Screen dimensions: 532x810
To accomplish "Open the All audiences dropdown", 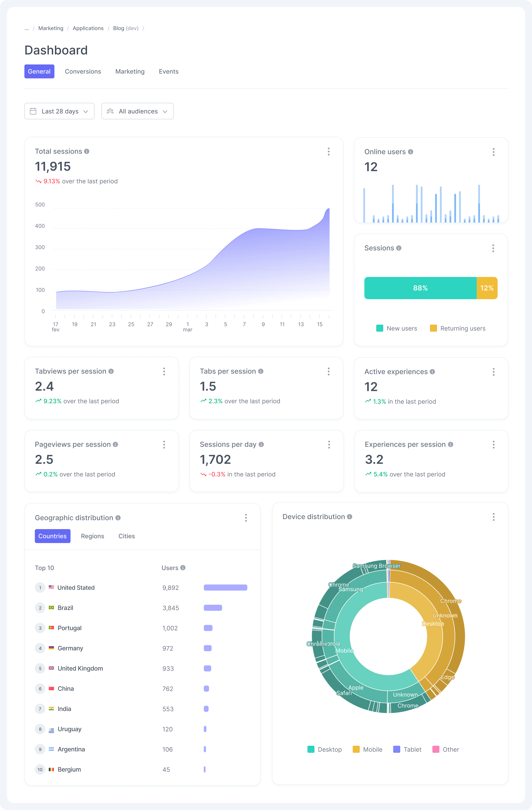I will (x=137, y=111).
